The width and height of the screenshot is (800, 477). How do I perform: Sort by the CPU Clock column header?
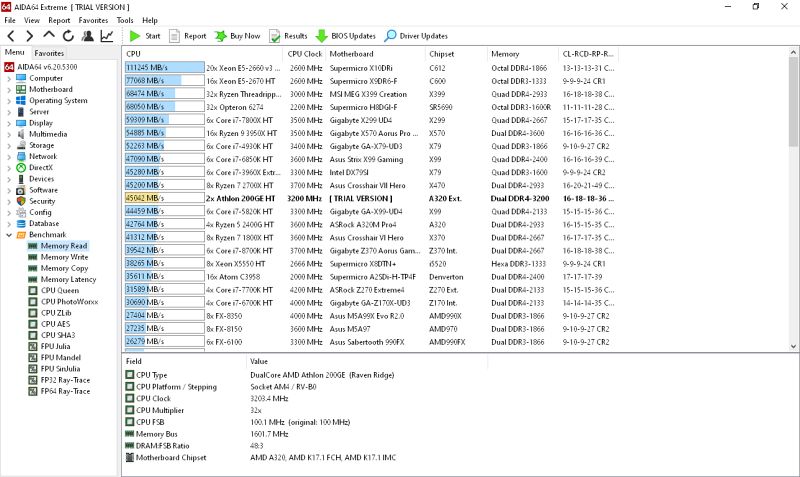tap(304, 54)
